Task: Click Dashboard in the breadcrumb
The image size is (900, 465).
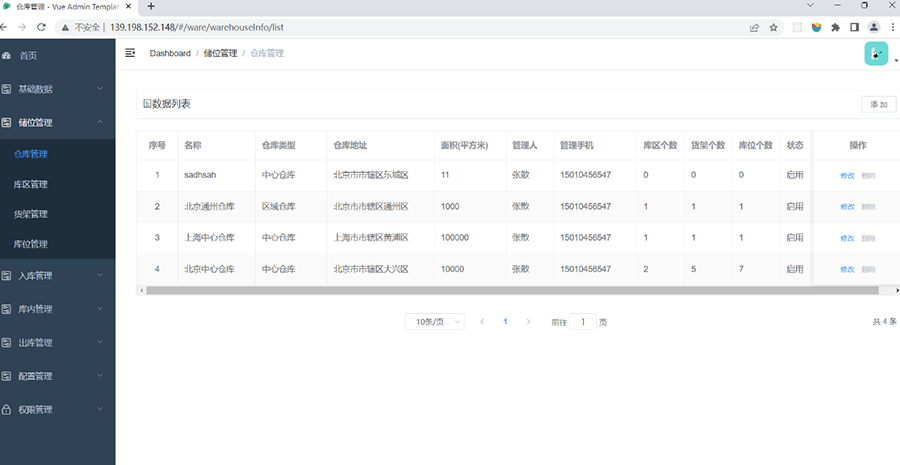Action: point(170,53)
